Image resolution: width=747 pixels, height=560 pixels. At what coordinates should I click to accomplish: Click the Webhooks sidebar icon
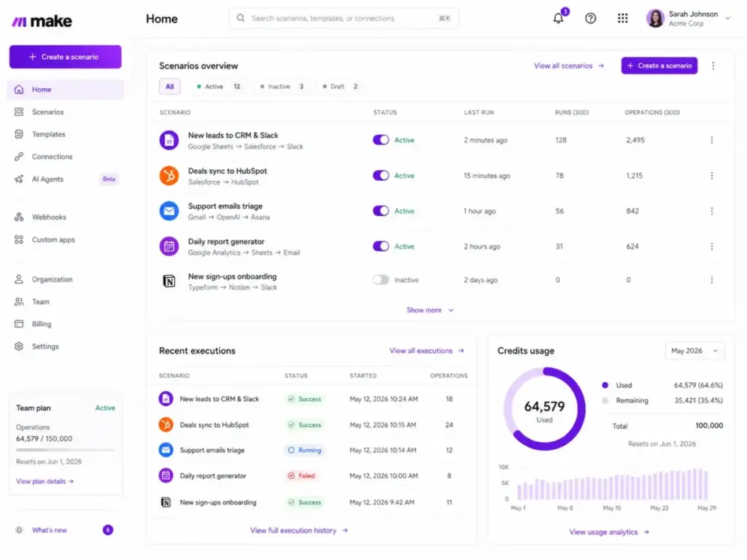[x=19, y=217]
